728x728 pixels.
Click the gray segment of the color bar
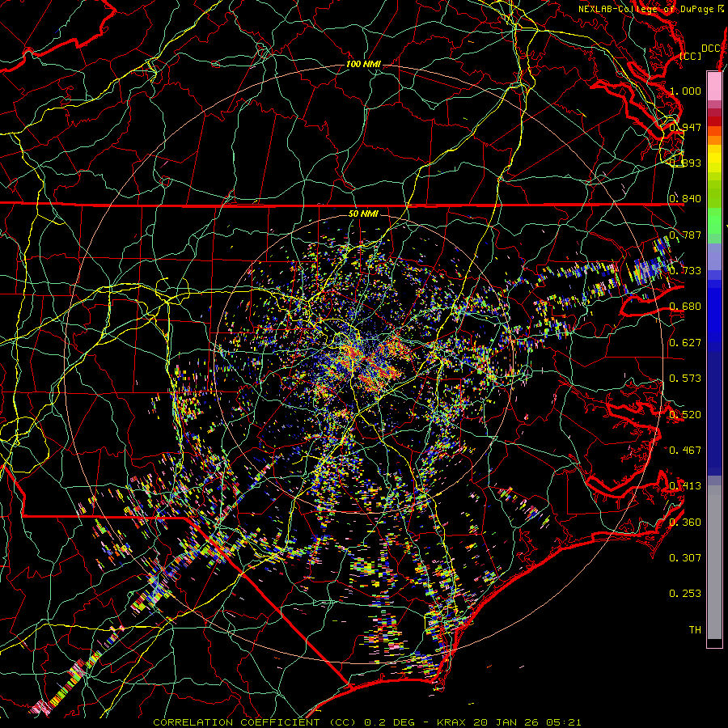pyautogui.click(x=714, y=562)
